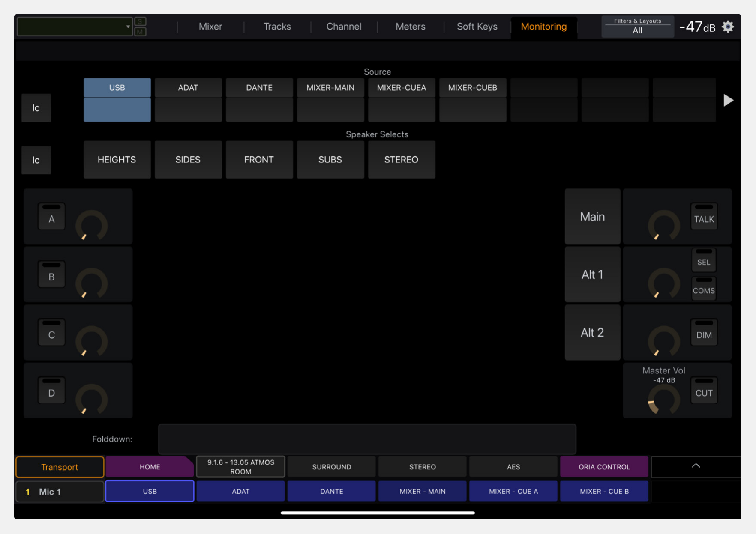Enable DIM on the monitors
Image resolution: width=756 pixels, height=534 pixels.
[704, 333]
